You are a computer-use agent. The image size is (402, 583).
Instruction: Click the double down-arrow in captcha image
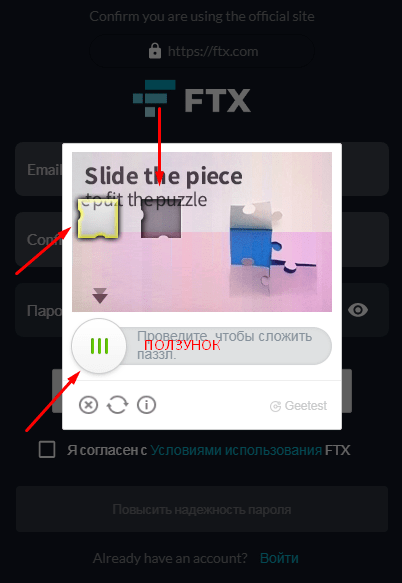[100, 296]
